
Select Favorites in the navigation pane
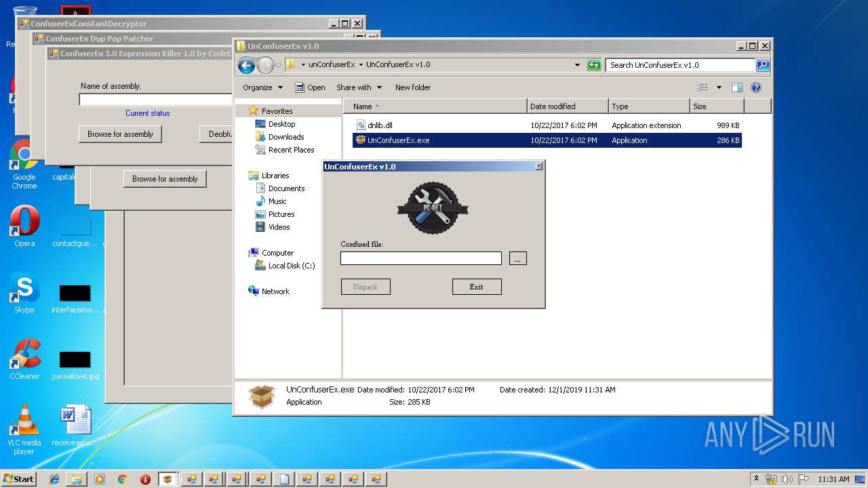[x=277, y=111]
